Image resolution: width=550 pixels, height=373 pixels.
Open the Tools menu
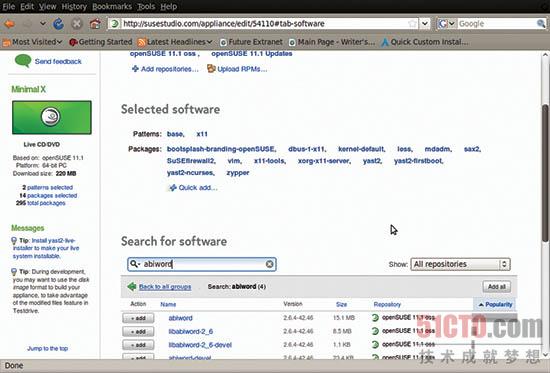(146, 6)
